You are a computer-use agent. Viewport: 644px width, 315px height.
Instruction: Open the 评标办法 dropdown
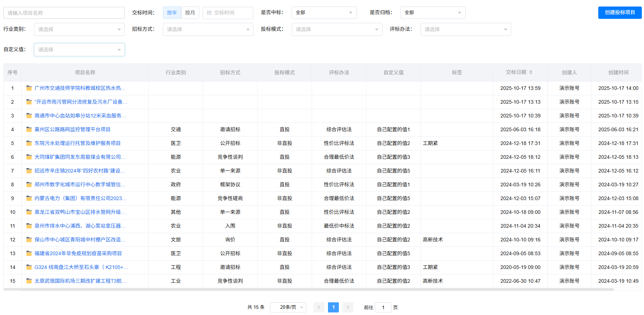465,29
